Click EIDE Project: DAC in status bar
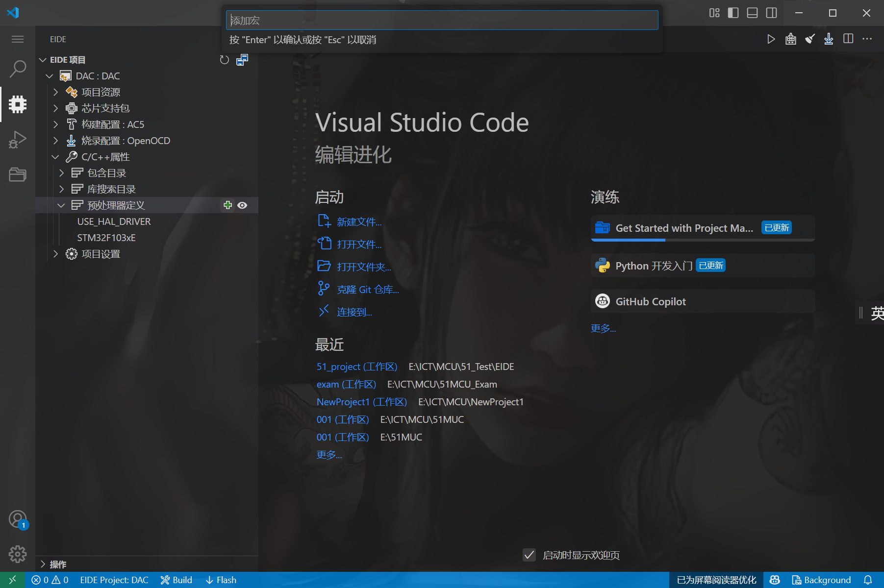The height and width of the screenshot is (588, 884). point(114,580)
